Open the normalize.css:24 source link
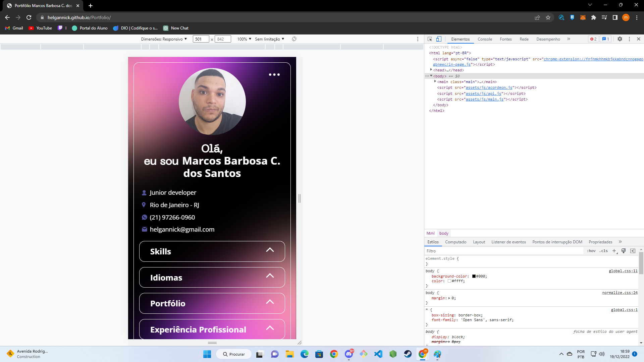Screen dimensions: 644x362 coord(620,293)
